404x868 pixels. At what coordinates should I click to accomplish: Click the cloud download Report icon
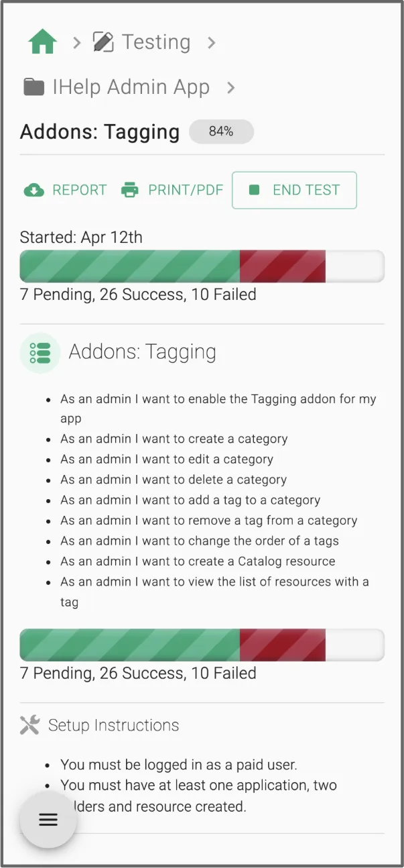pos(33,191)
